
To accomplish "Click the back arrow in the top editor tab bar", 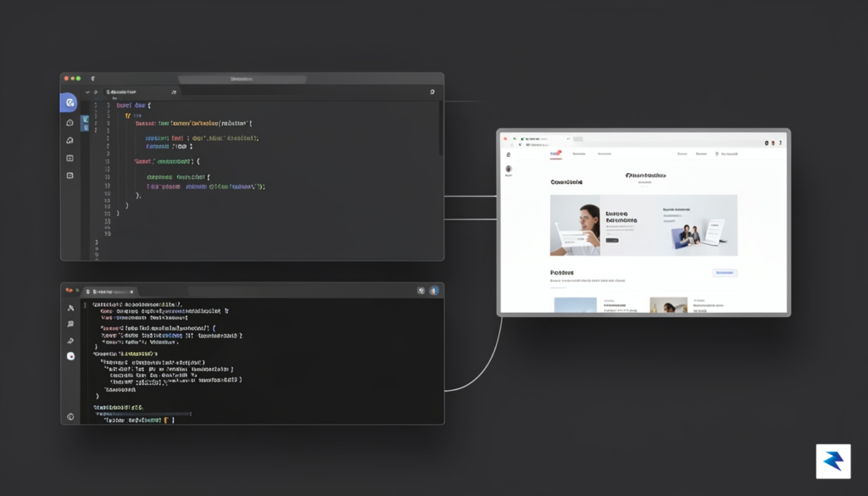I will (x=87, y=92).
